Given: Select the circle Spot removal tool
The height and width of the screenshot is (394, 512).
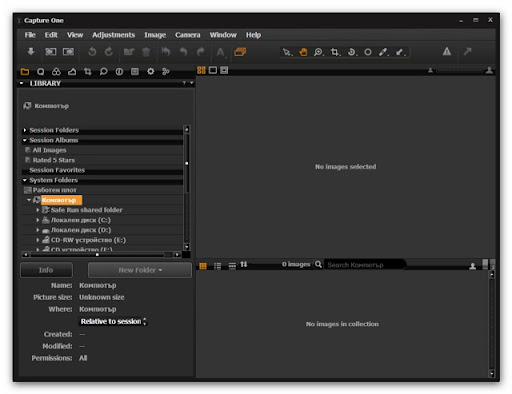Looking at the screenshot, I should point(368,52).
